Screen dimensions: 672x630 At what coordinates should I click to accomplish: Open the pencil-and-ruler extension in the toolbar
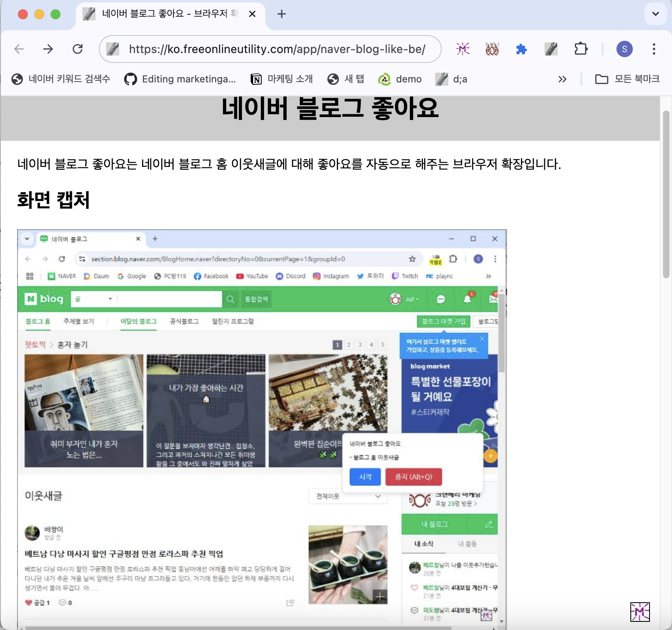coord(551,49)
